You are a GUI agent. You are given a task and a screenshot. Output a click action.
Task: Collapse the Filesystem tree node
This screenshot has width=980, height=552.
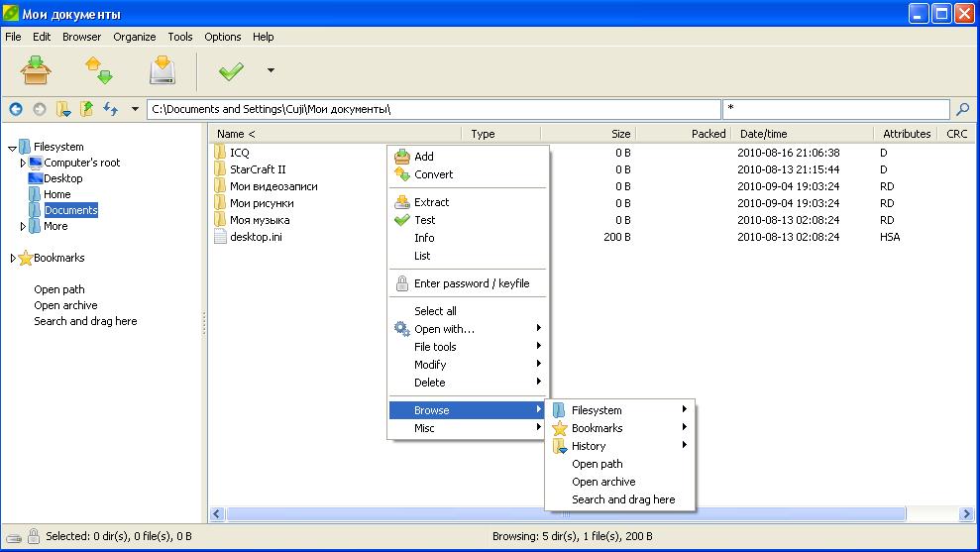tap(12, 148)
